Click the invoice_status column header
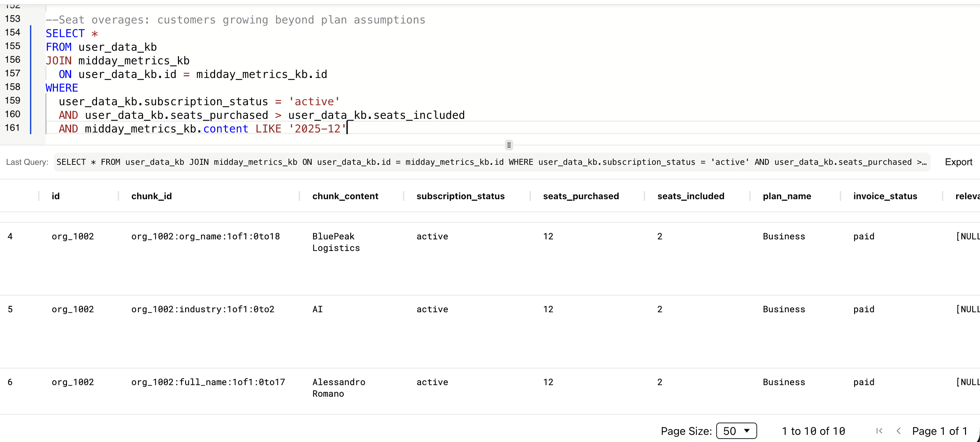This screenshot has width=980, height=442. (x=884, y=196)
